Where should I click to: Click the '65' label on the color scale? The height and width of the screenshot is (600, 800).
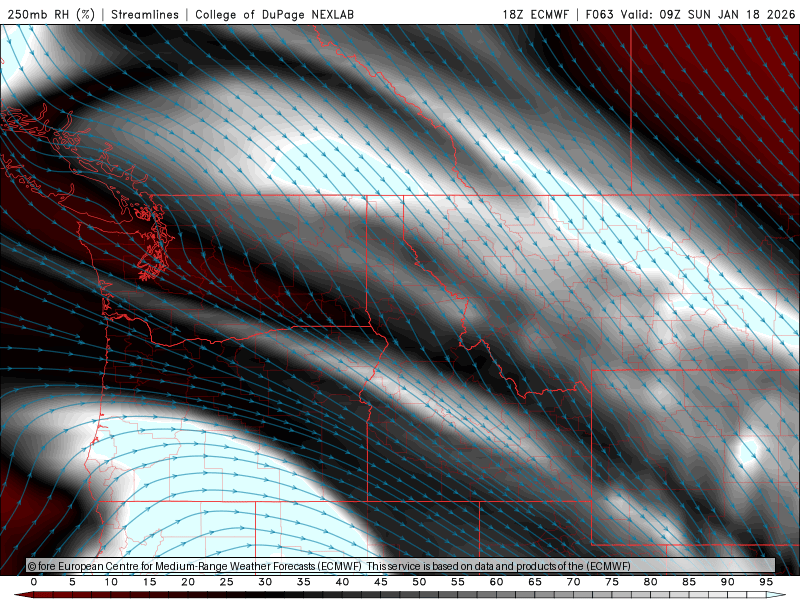point(535,582)
